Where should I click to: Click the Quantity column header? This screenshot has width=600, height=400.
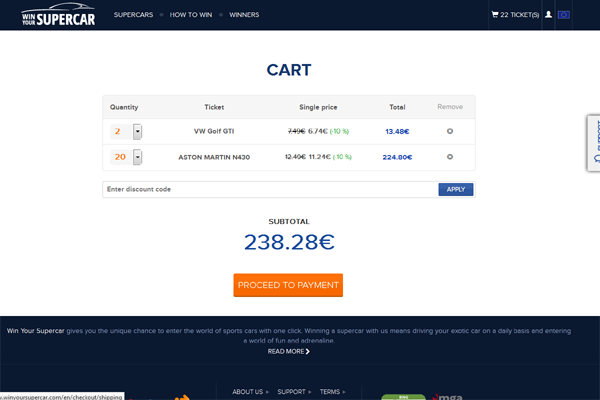(124, 107)
